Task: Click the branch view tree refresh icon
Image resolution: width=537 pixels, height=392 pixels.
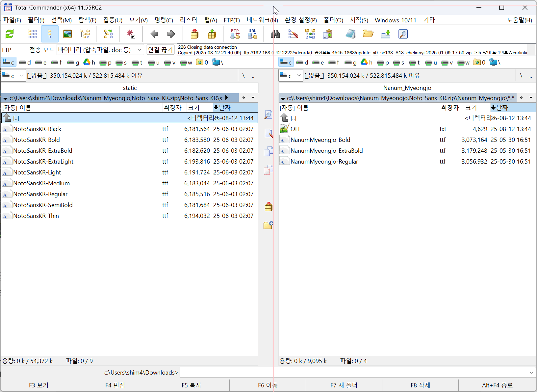Action: pos(108,34)
